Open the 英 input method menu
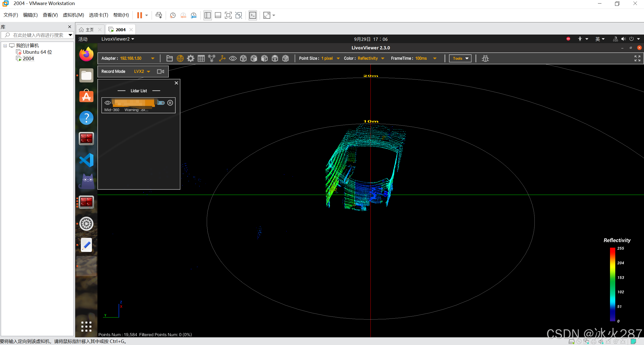Screen dimensions: 644x345 coord(600,39)
